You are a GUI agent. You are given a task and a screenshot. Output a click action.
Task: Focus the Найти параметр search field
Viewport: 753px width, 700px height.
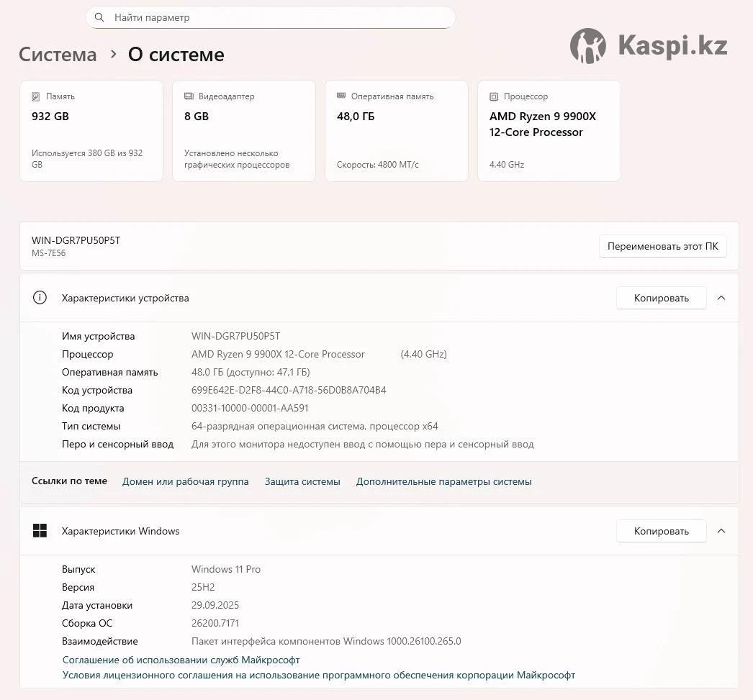point(281,17)
